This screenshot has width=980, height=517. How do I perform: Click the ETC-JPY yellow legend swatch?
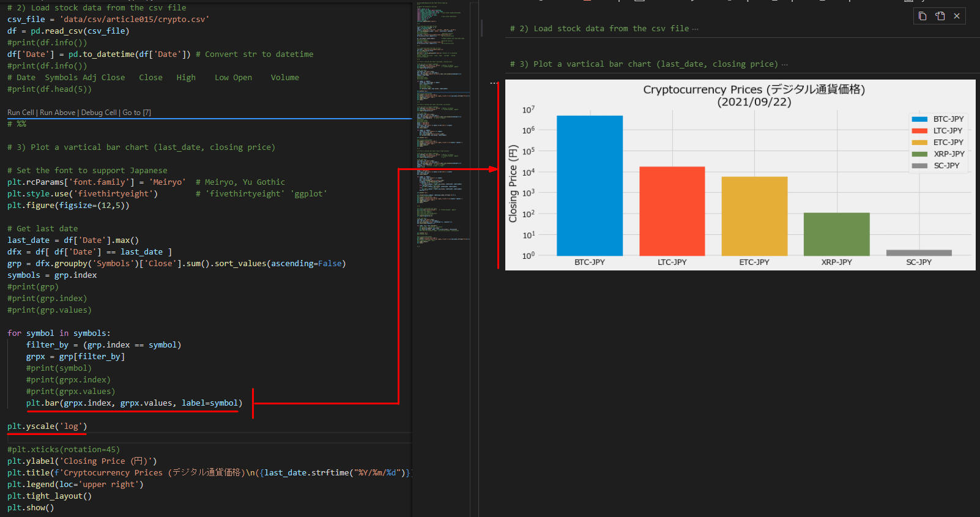coord(919,143)
